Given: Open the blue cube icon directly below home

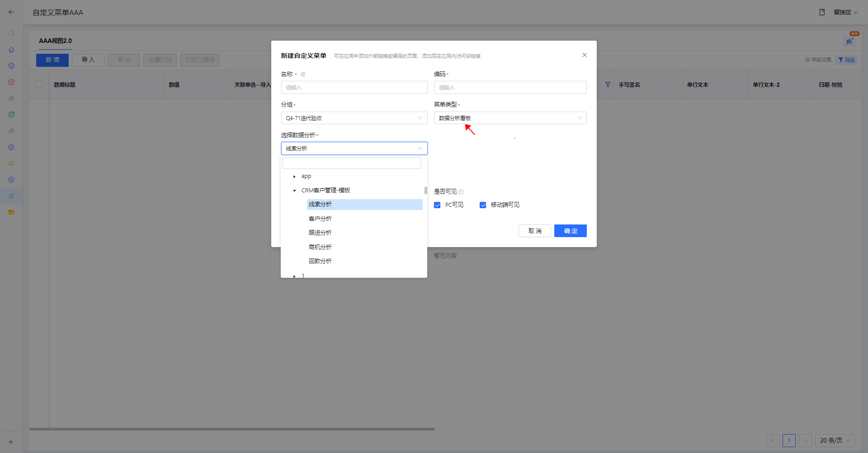Looking at the screenshot, I should coord(11,66).
